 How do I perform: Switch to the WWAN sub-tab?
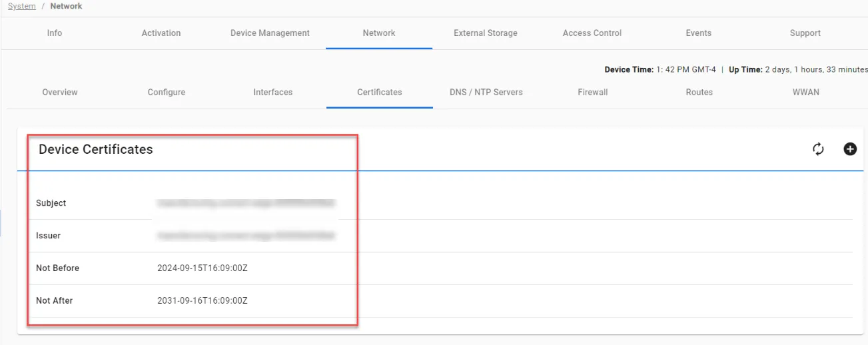(806, 92)
